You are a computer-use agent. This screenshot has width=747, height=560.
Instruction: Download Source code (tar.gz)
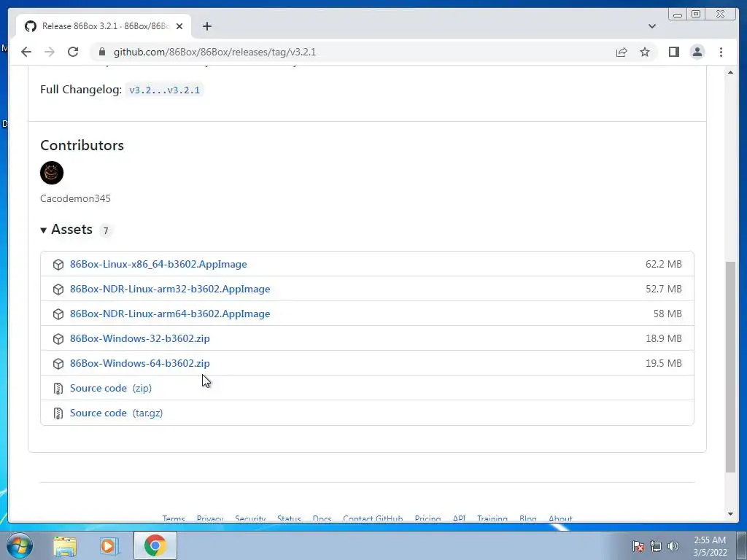(116, 413)
